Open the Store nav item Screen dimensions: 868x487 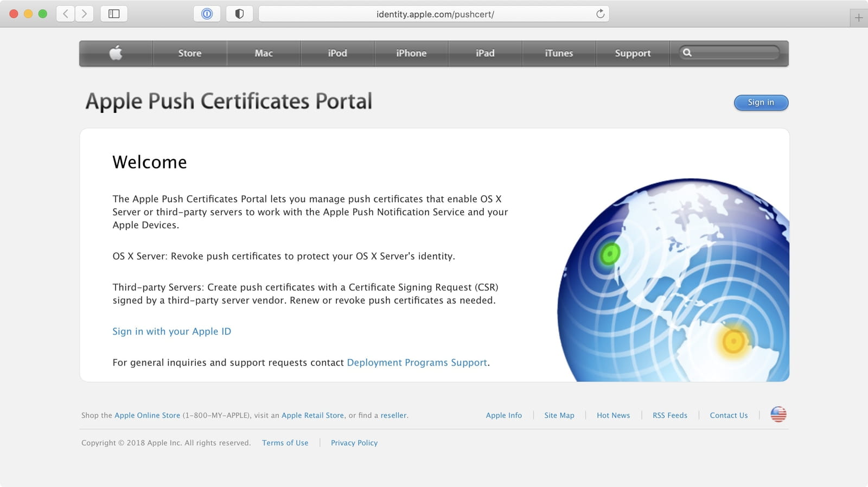tap(190, 53)
